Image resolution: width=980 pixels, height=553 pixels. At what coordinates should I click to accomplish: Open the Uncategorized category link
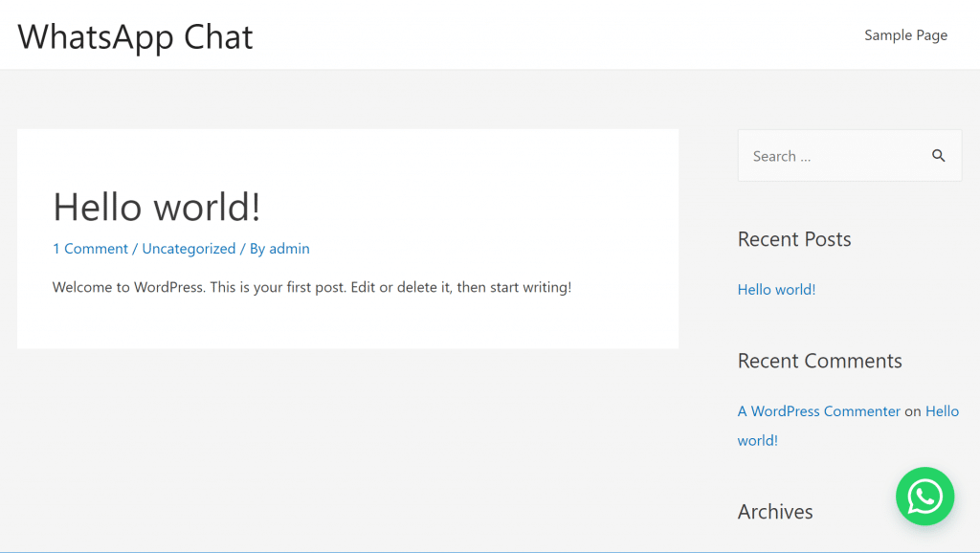189,249
